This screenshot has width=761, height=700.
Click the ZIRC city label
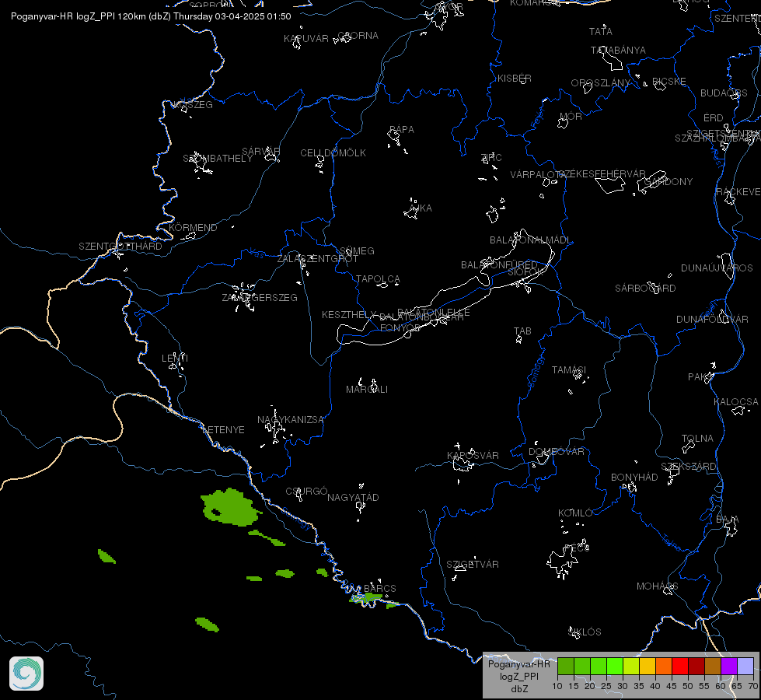491,157
